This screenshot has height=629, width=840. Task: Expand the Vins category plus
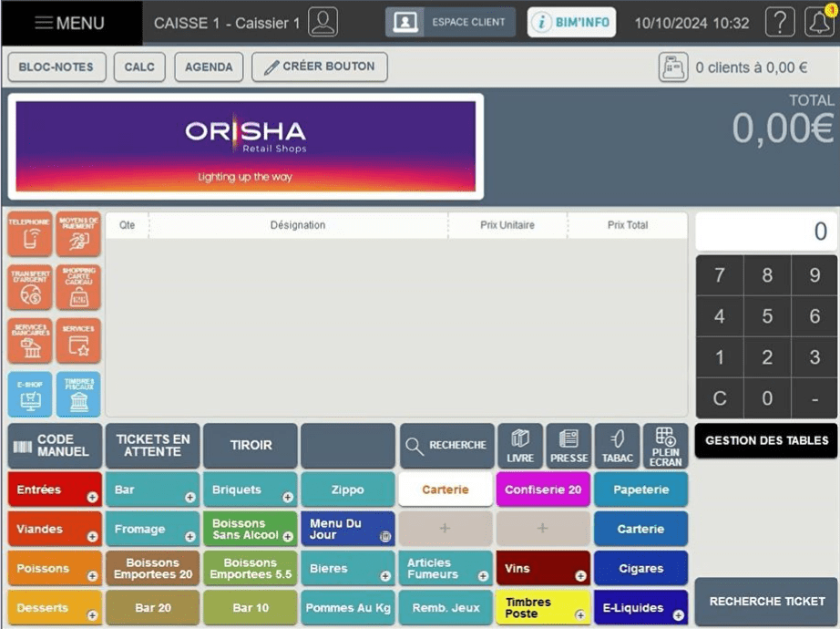coord(580,576)
